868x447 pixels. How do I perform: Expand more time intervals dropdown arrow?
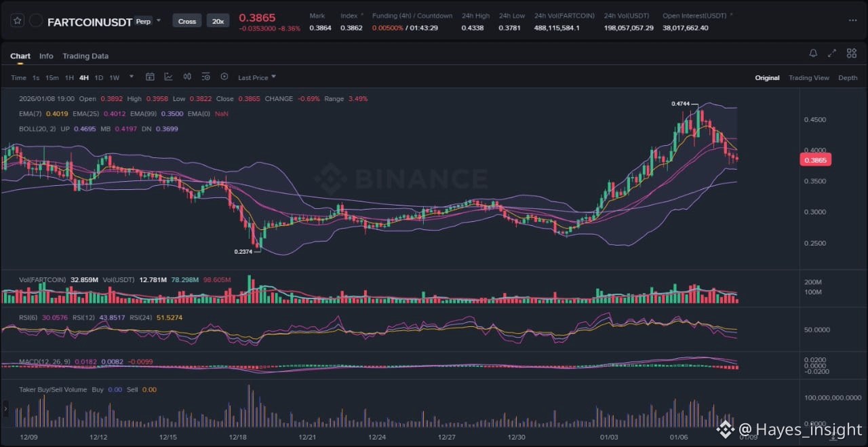[132, 77]
